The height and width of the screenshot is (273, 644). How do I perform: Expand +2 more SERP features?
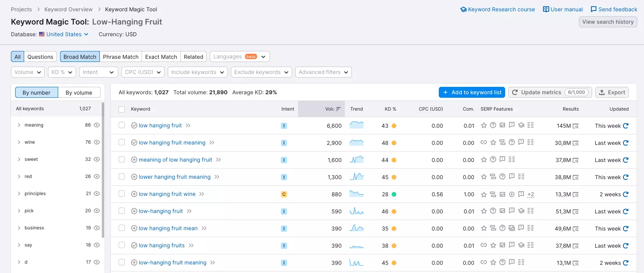point(530,194)
